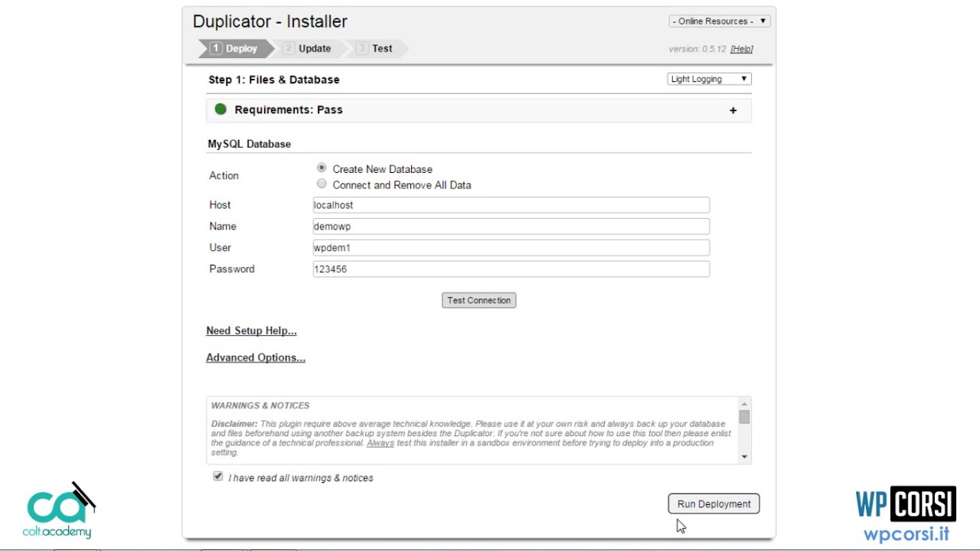Select Connect and Remove All Data option
This screenshot has height=551, width=980.
click(322, 184)
